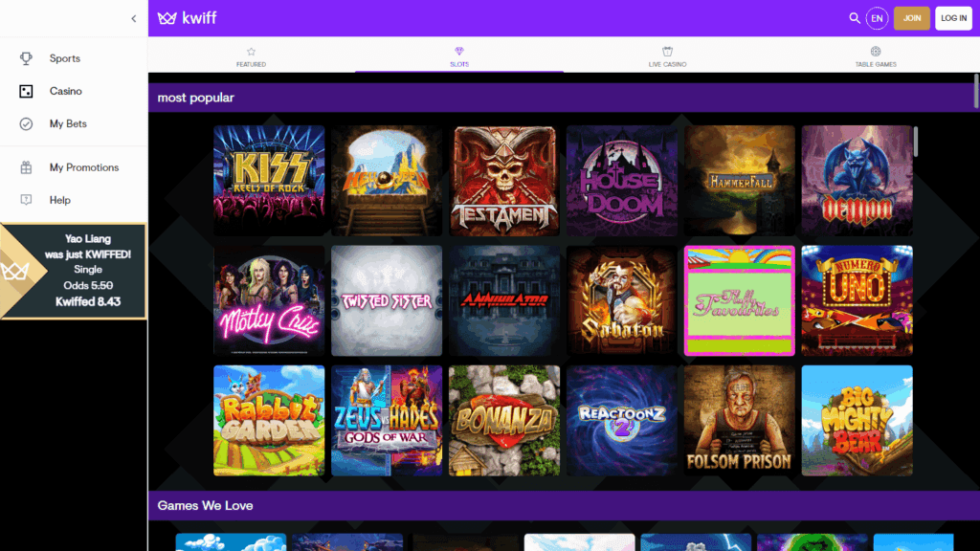The image size is (980, 551).
Task: Open Annihilator slot game
Action: pos(504,300)
